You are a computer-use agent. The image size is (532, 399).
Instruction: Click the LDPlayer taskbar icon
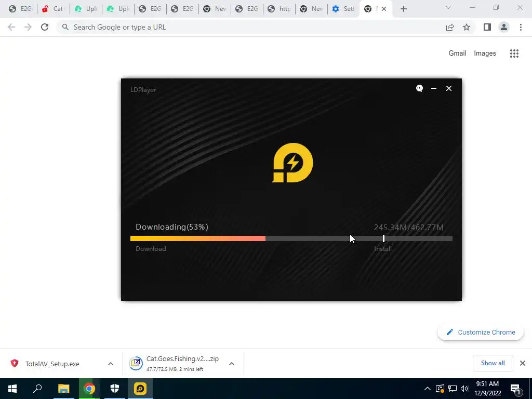pos(140,389)
